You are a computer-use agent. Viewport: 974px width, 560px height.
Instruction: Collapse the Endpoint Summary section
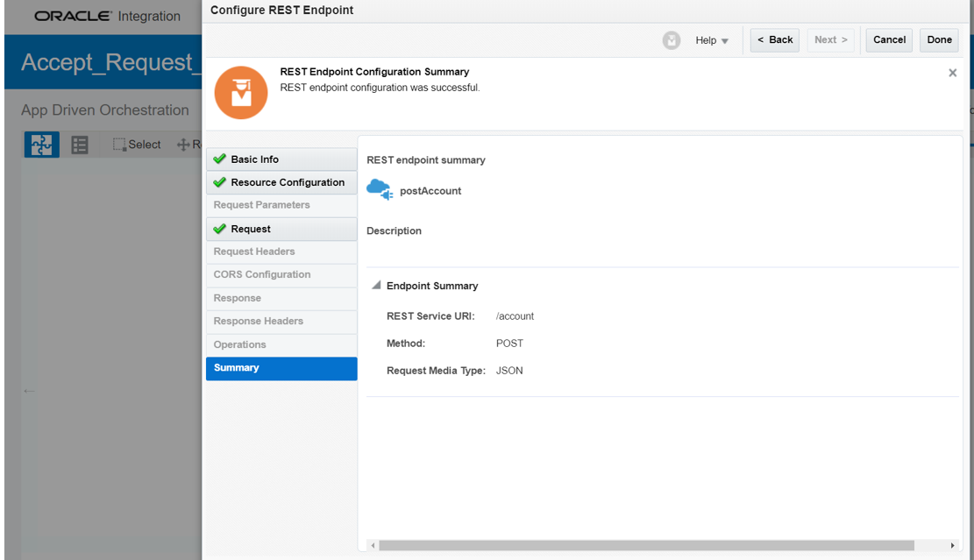tap(377, 286)
